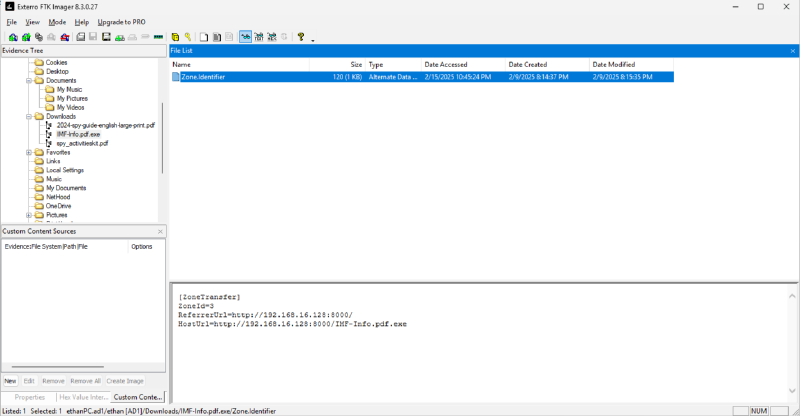Click the Create Disk Image toolbar icon
This screenshot has width=800, height=416.
pos(81,37)
